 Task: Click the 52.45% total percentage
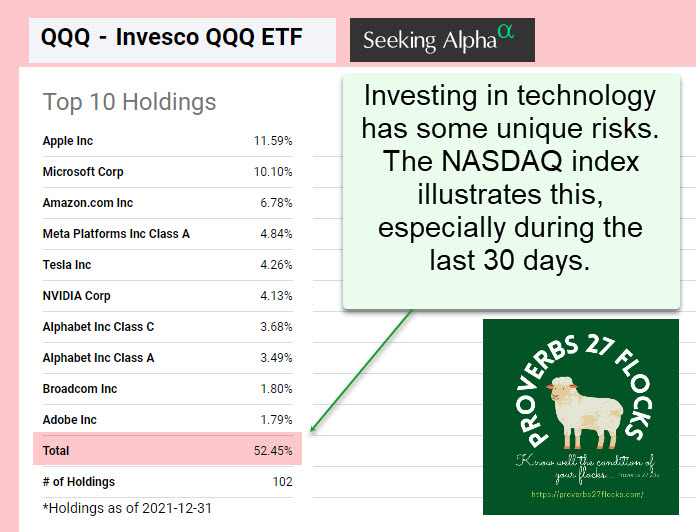coord(273,451)
